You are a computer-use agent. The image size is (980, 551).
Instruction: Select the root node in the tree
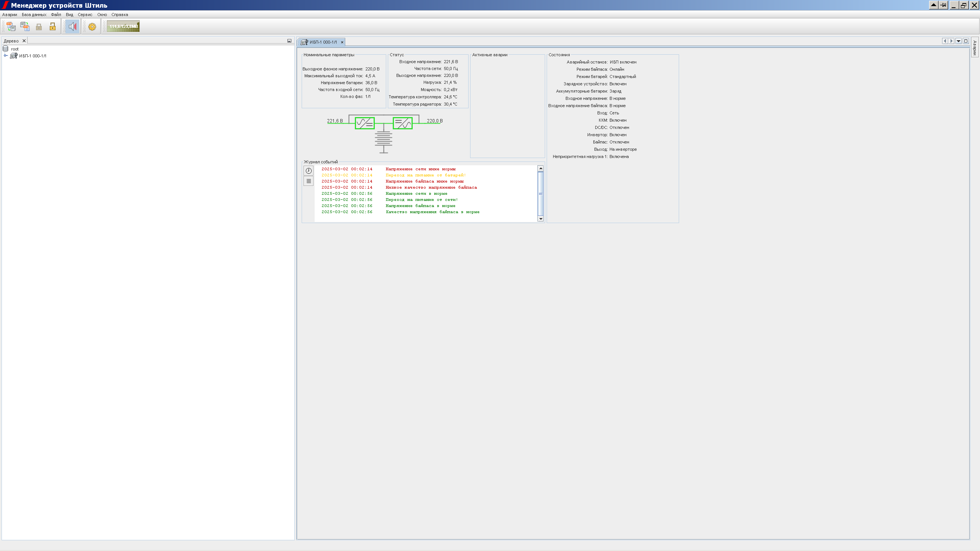pyautogui.click(x=15, y=49)
